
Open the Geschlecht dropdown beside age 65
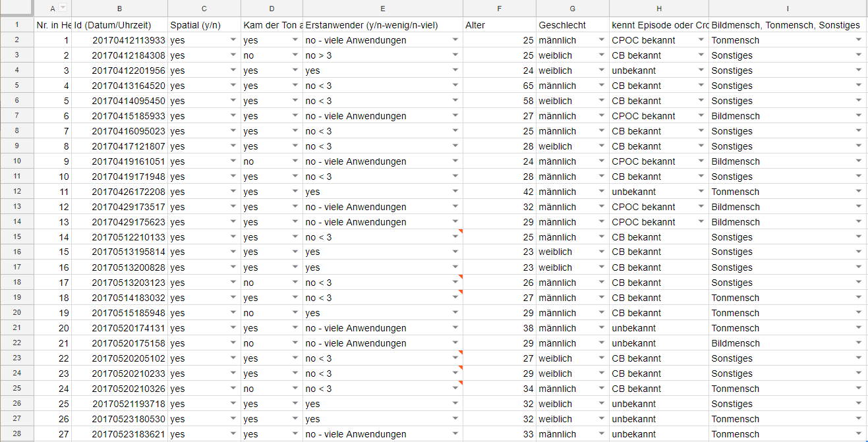[x=601, y=86]
